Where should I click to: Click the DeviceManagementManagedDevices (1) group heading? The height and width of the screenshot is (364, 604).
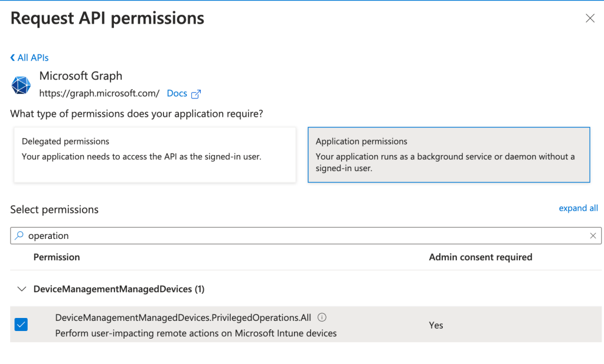(119, 289)
